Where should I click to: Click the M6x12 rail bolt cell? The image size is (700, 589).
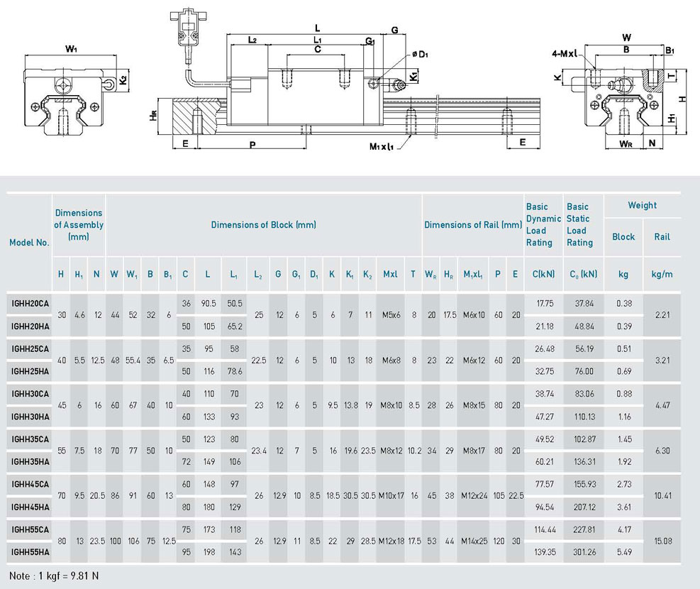pyautogui.click(x=474, y=360)
